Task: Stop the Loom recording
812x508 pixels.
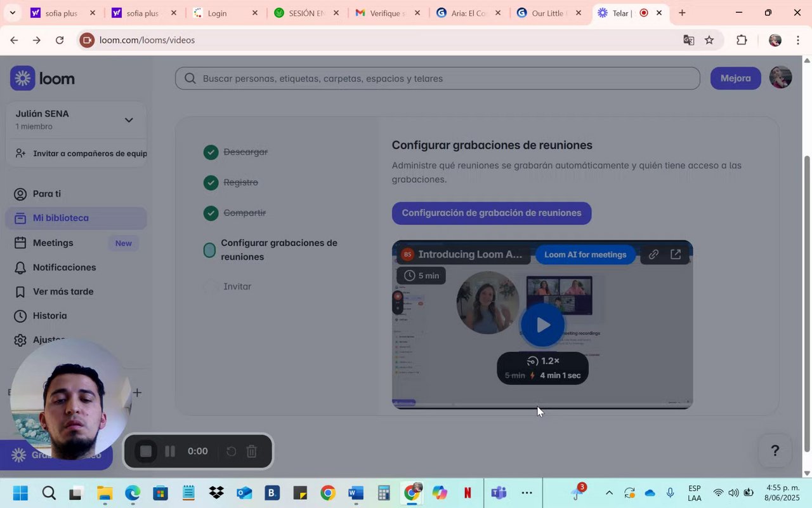Action: tap(146, 451)
